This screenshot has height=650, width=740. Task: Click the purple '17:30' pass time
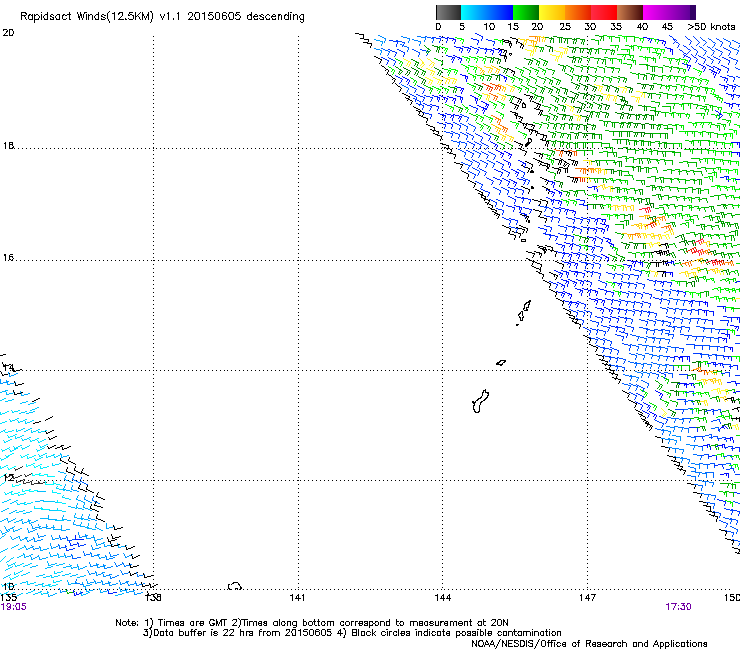678,607
